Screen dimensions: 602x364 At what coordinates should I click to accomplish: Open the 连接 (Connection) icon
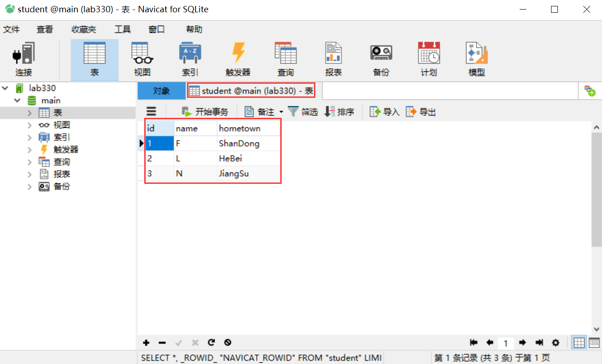[x=23, y=58]
